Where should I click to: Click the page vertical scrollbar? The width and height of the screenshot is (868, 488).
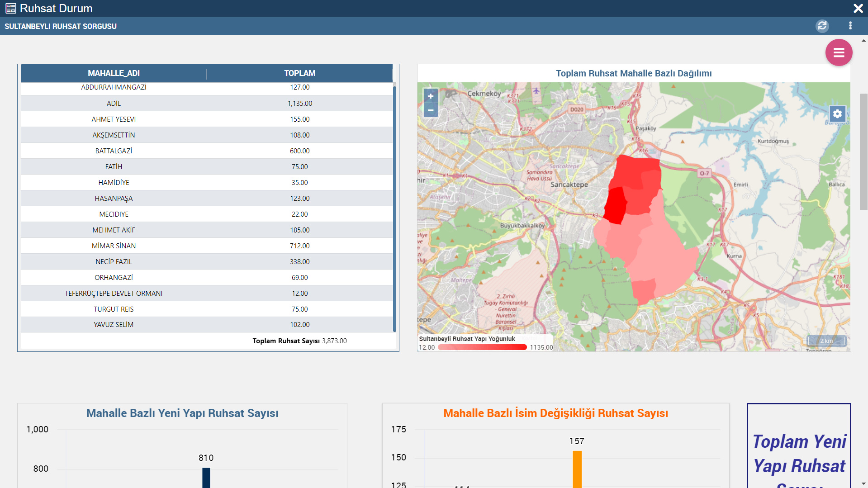tap(863, 152)
